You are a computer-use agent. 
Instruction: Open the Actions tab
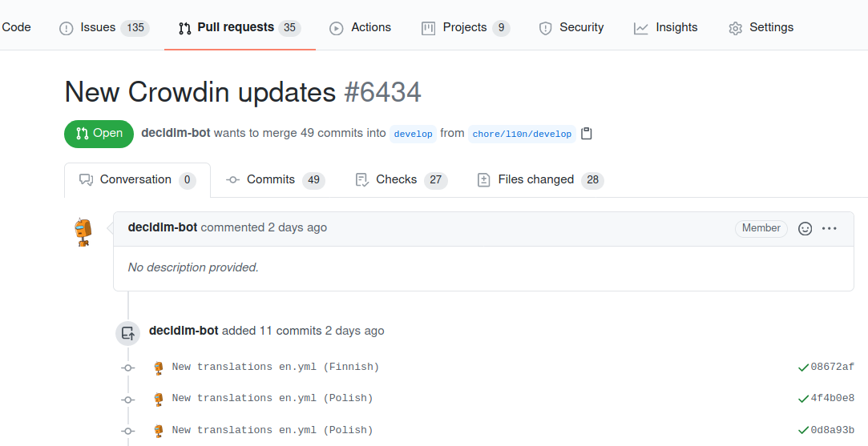(361, 28)
